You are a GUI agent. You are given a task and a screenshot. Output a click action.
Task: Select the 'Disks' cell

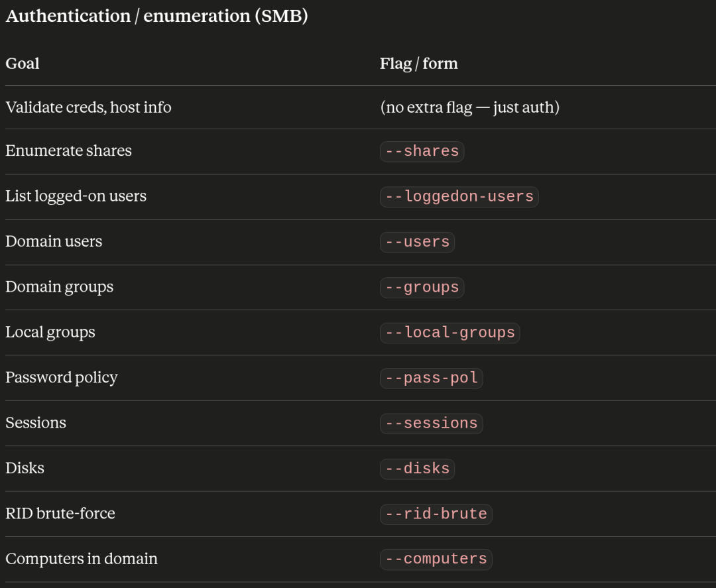[25, 468]
